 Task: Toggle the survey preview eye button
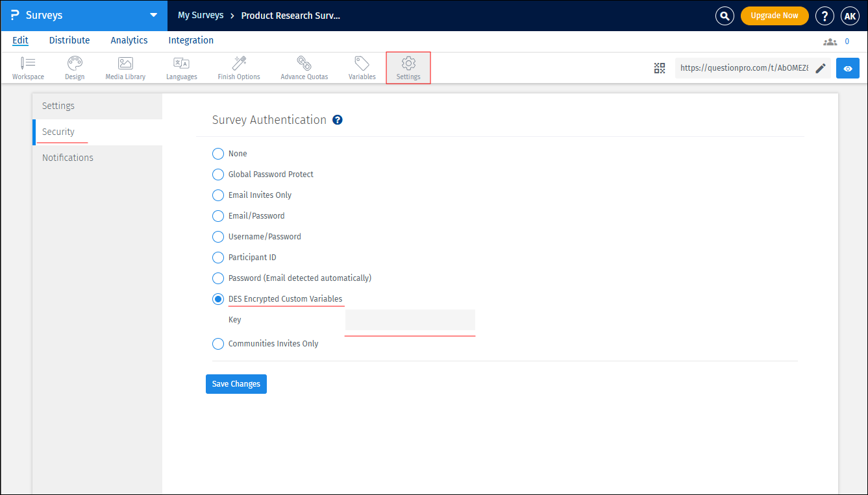(x=848, y=67)
